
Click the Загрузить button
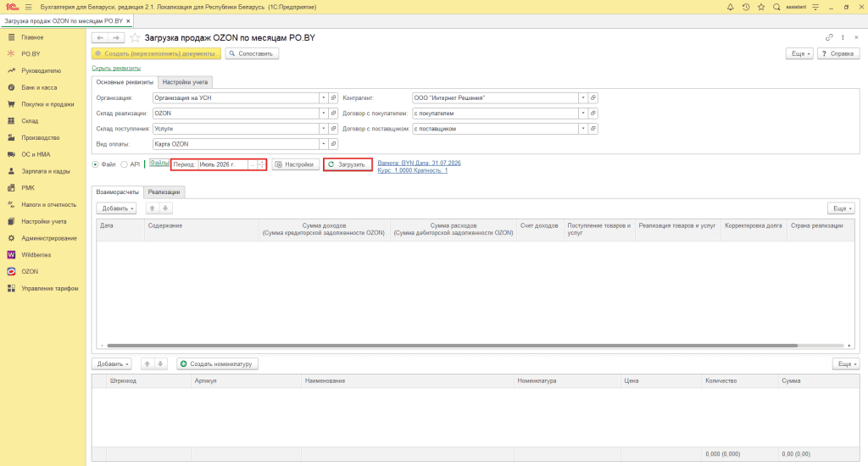pos(348,164)
